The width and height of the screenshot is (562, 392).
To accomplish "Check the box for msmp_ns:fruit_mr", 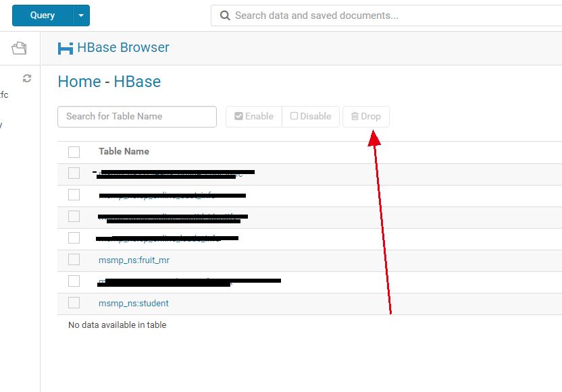I will coord(74,260).
